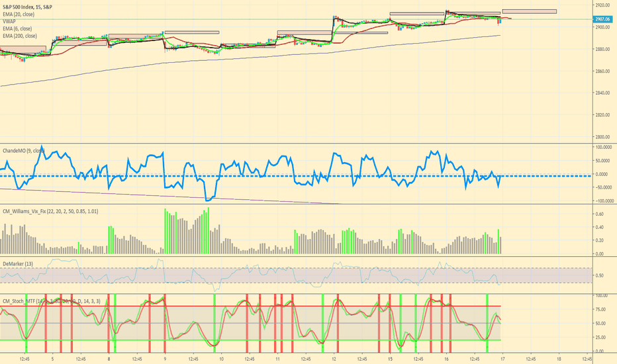The height and width of the screenshot is (364, 617).
Task: Click date label 11 on time axis
Action: click(x=278, y=359)
